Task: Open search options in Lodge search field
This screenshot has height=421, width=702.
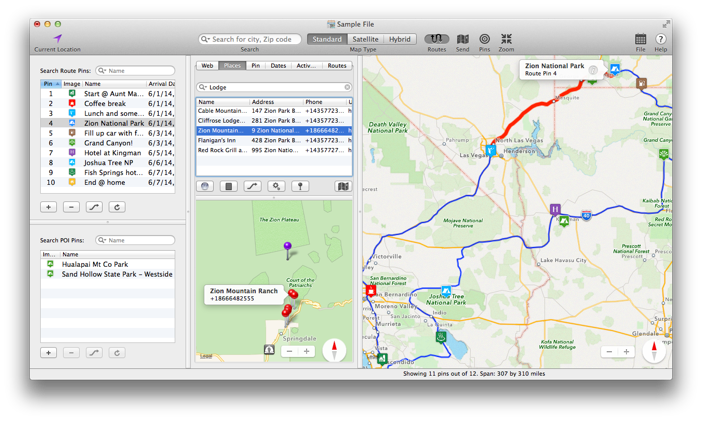Action: coord(203,88)
